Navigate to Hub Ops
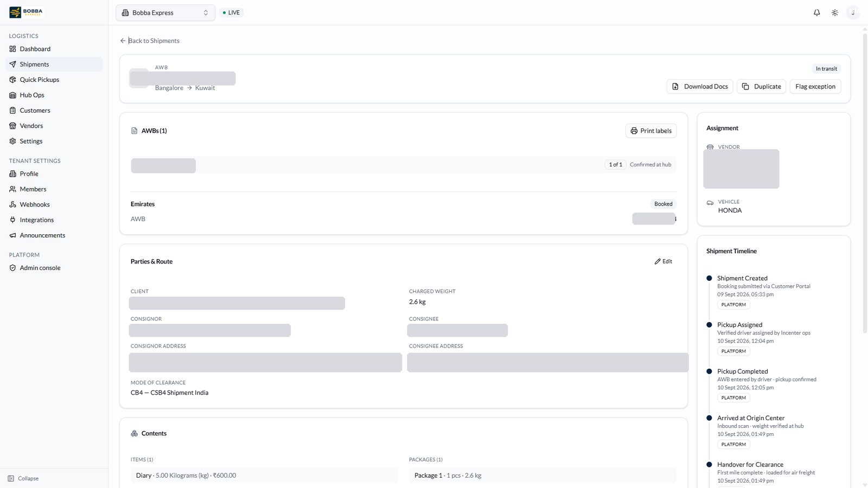Viewport: 868px width, 488px height. pyautogui.click(x=54, y=95)
